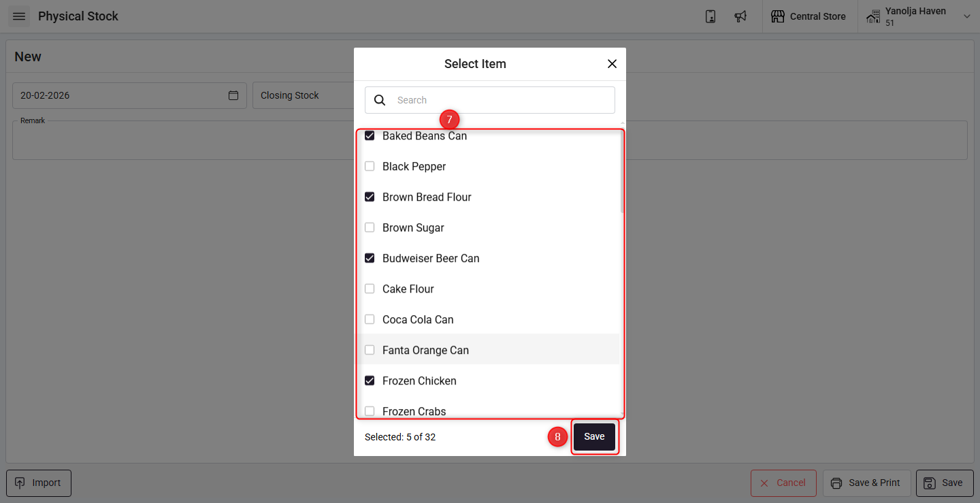Check the Cake Flour checkbox
The height and width of the screenshot is (503, 980).
click(370, 289)
